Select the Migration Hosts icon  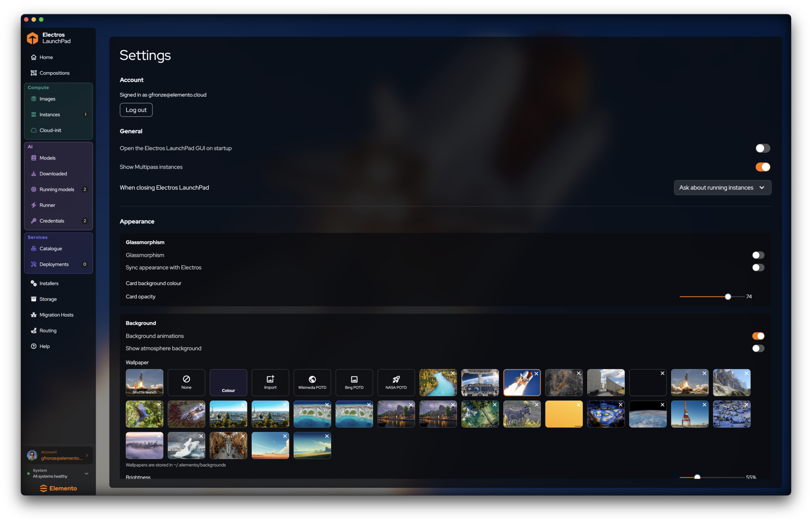(33, 315)
